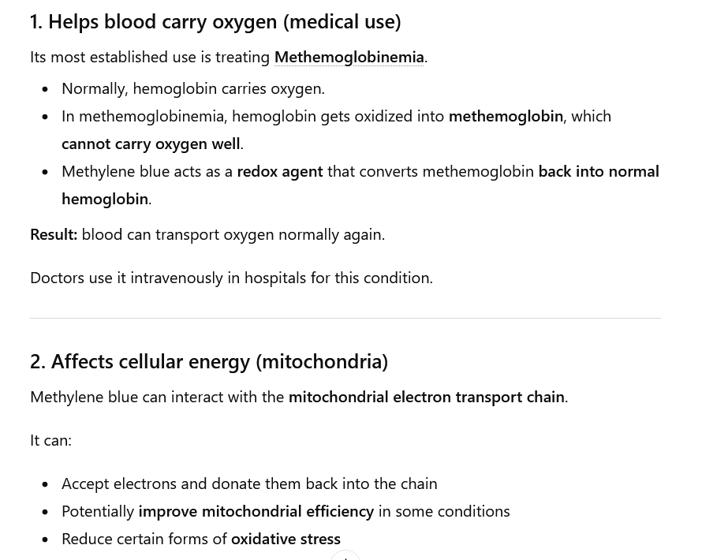Click the bold text 'cannot carry oxygen well'
The height and width of the screenshot is (560, 728).
pos(151,144)
